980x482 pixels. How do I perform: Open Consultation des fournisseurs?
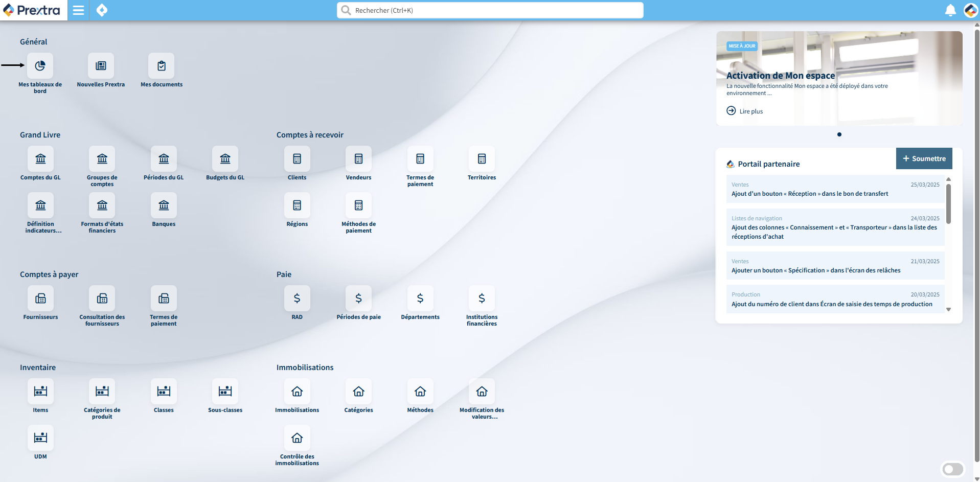[102, 299]
